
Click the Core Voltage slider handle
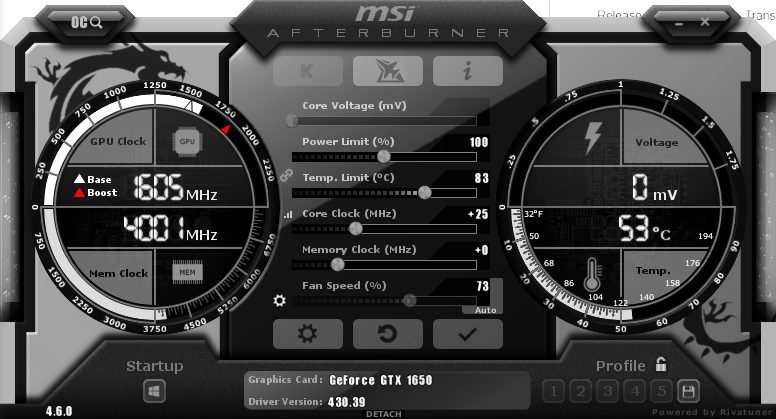pos(292,120)
